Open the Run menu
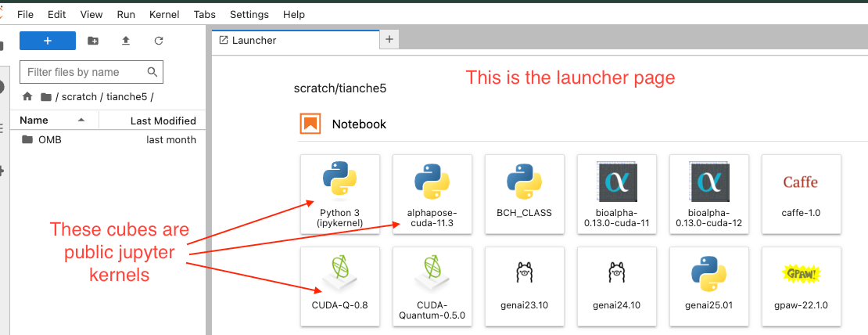Viewport: 868px width, 335px height. point(126,14)
